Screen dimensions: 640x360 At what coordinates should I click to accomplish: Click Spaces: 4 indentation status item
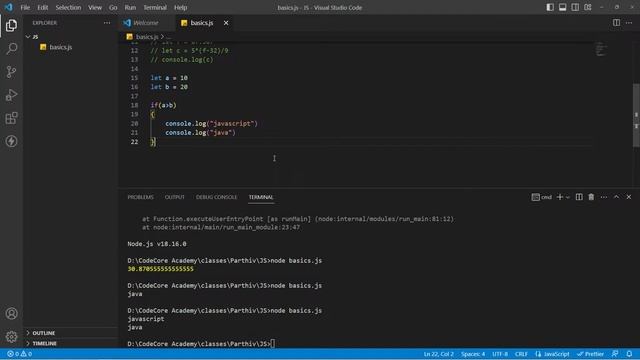pos(473,354)
